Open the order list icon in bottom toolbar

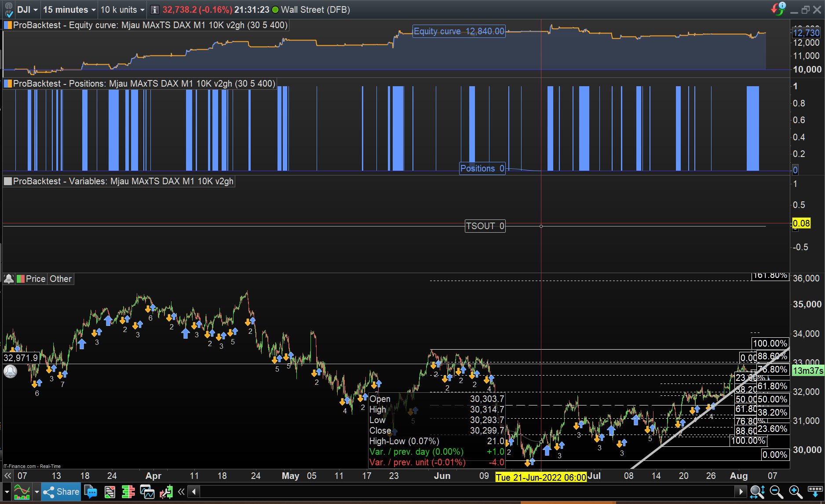pyautogui.click(x=110, y=492)
